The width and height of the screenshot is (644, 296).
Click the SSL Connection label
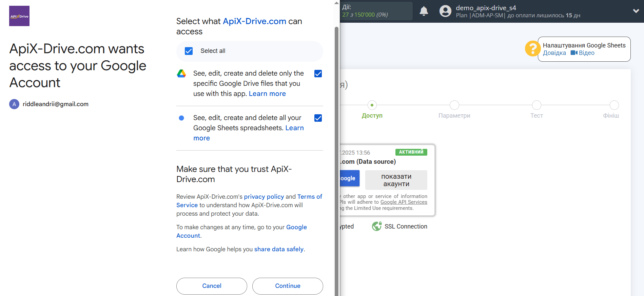406,226
